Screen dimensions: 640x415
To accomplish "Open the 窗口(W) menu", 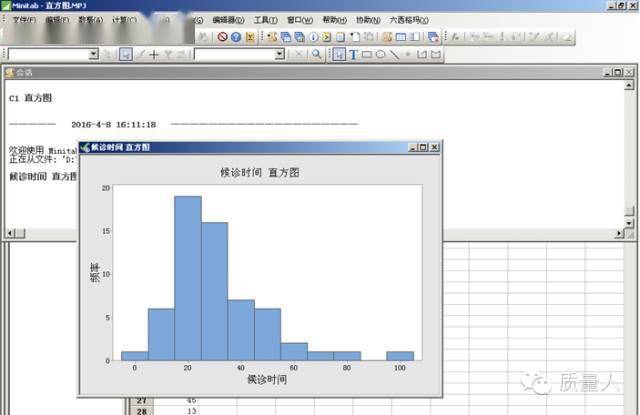I will click(300, 20).
